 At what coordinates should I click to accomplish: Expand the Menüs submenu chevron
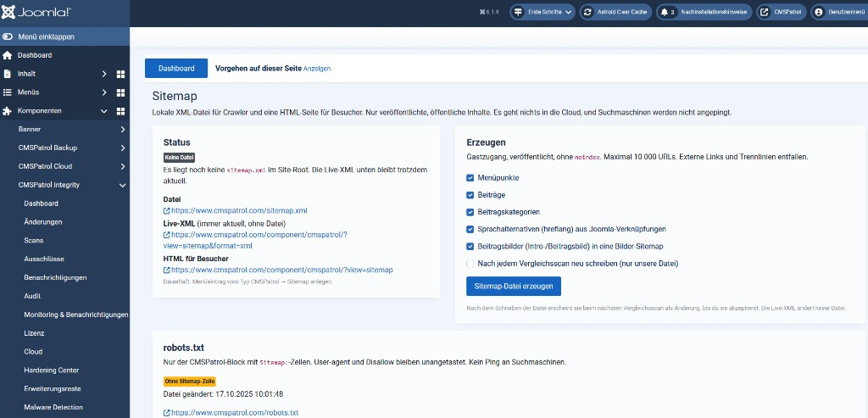pyautogui.click(x=104, y=92)
